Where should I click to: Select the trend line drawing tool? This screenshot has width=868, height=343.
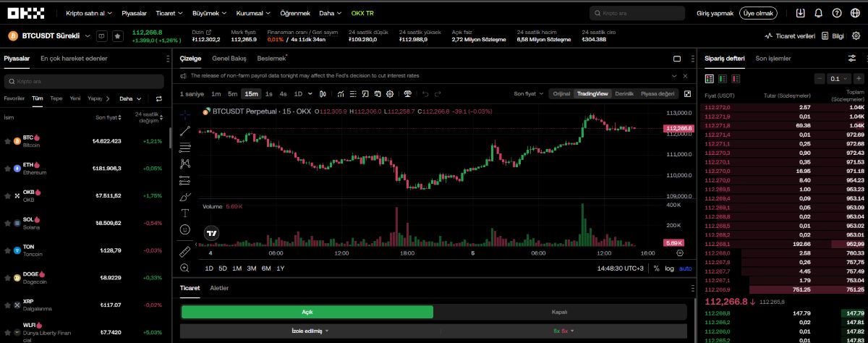(x=185, y=131)
